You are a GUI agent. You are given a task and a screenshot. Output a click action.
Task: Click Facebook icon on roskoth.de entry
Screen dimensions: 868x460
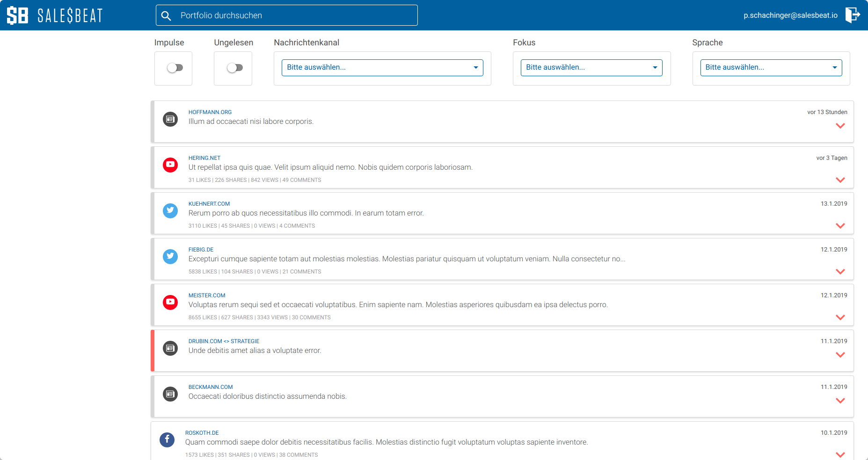[167, 439]
